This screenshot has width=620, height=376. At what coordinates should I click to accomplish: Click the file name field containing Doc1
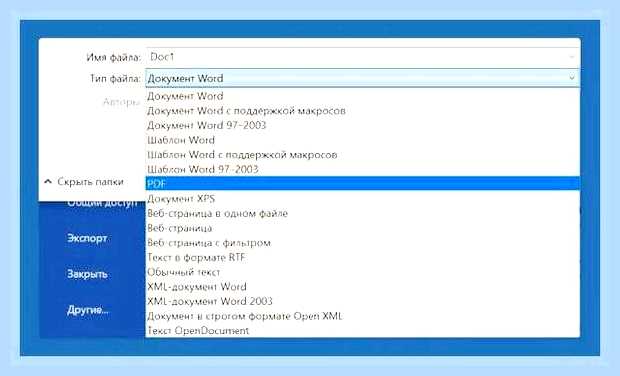point(363,57)
